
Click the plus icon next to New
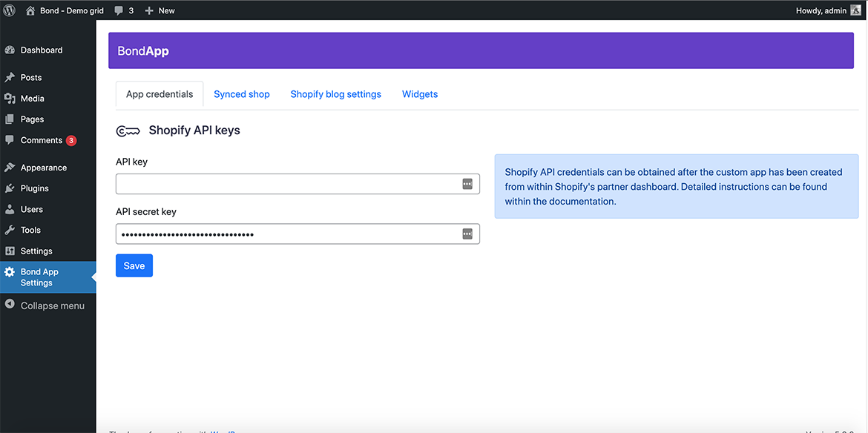(x=149, y=10)
